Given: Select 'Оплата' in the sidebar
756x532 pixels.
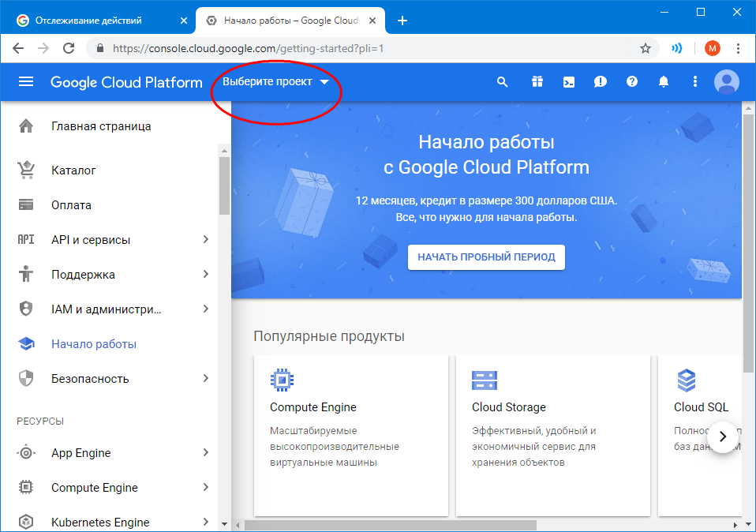Looking at the screenshot, I should [71, 205].
